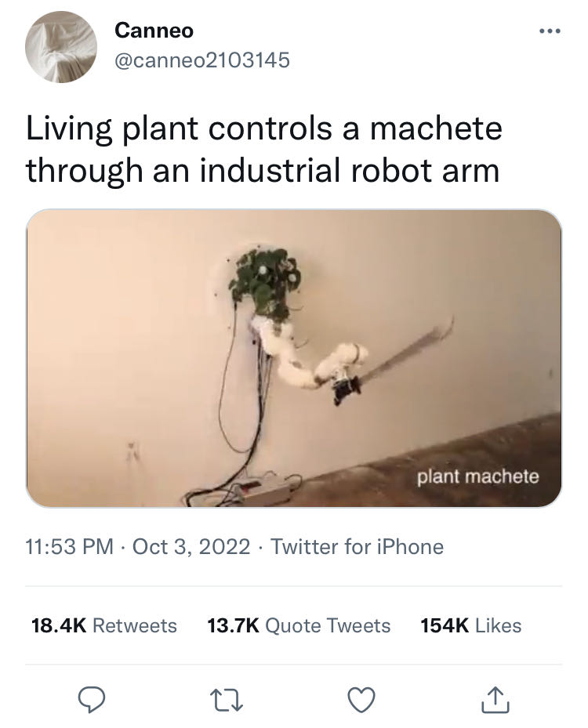Open Canneo's profile avatar picture
This screenshot has height=728, width=588.
(x=61, y=47)
